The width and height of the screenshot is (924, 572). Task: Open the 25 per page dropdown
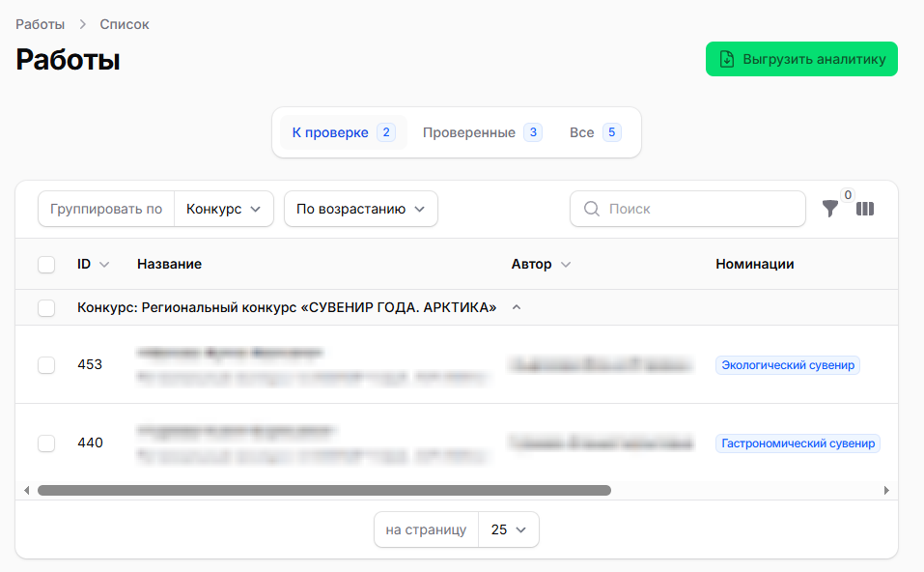(x=509, y=529)
